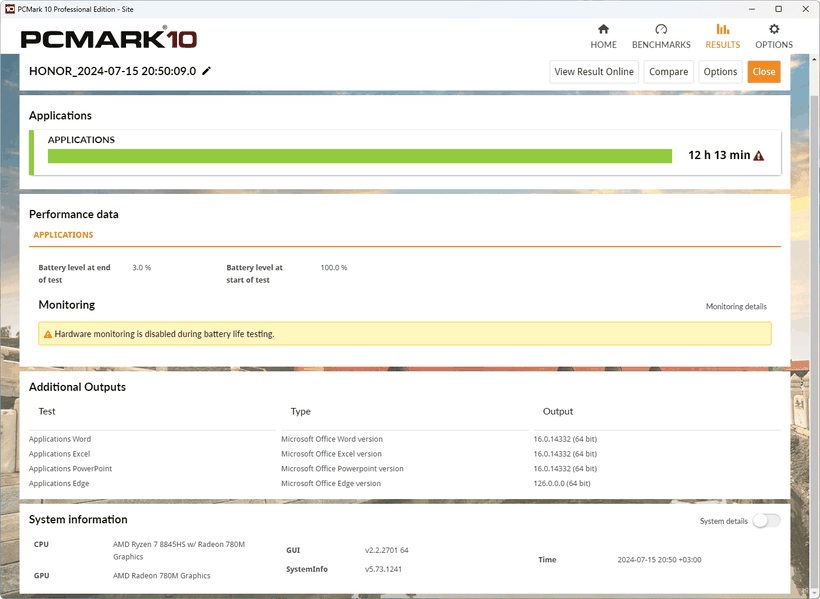Toggle the System details switch

[766, 521]
